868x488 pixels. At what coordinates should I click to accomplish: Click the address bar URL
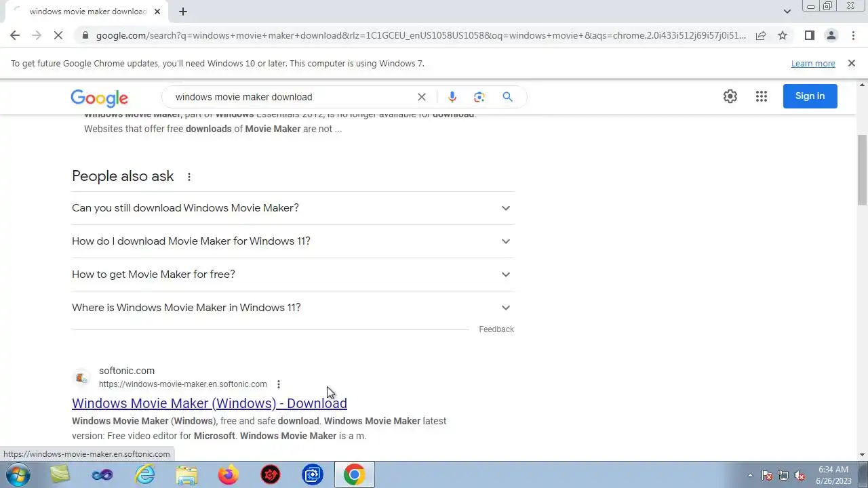point(420,35)
